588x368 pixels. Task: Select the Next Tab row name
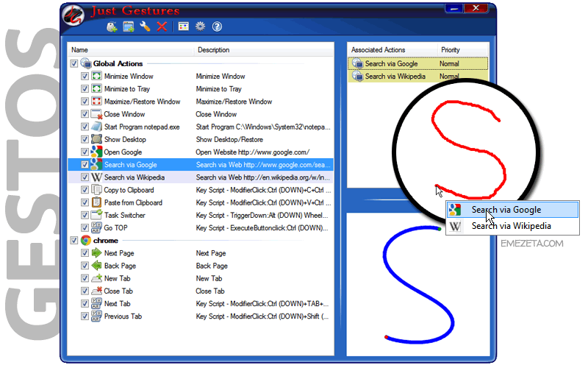pos(117,303)
